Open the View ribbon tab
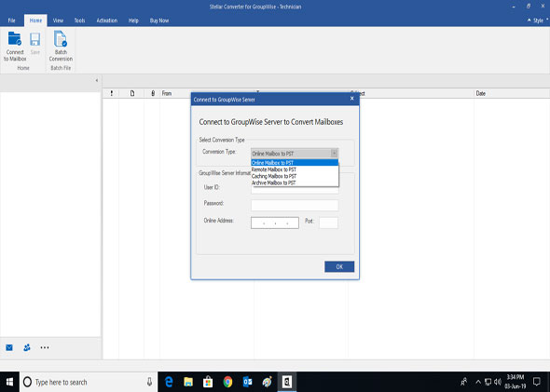 tap(58, 20)
